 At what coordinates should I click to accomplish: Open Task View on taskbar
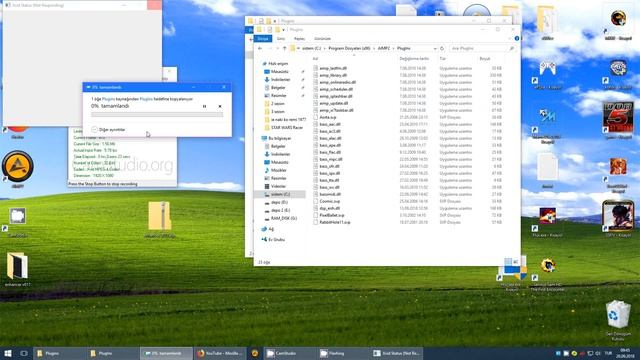click(24, 353)
